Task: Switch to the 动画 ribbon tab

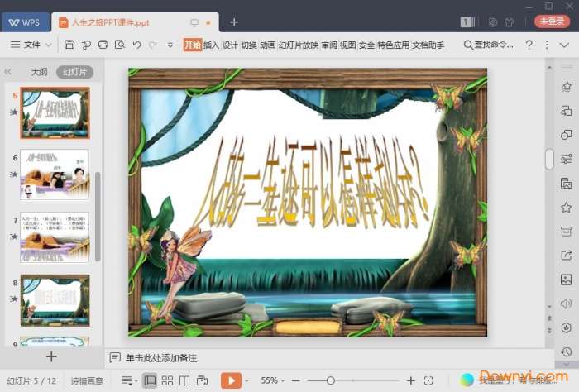Action: pyautogui.click(x=268, y=45)
